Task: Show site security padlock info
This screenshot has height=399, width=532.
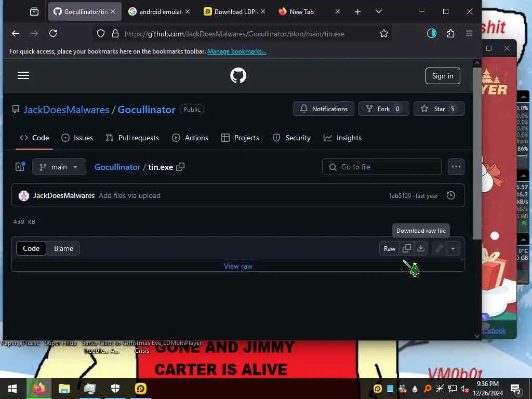Action: [115, 34]
